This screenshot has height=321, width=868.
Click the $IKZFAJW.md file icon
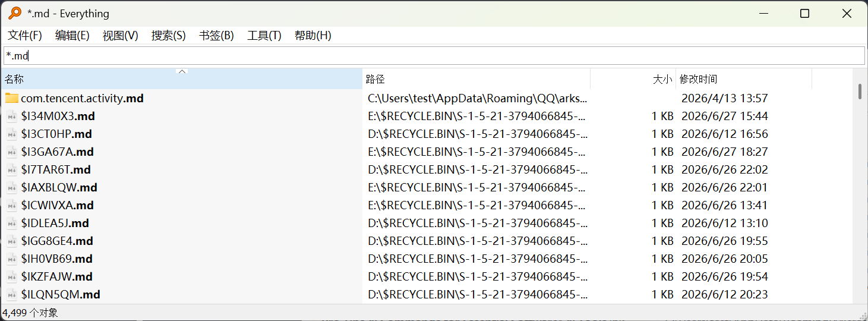click(x=12, y=276)
